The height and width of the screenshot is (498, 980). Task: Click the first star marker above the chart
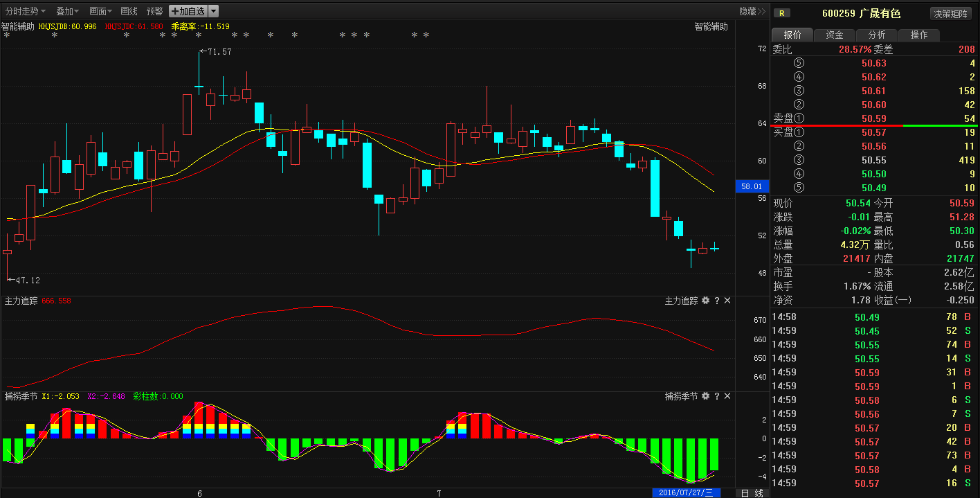point(6,35)
